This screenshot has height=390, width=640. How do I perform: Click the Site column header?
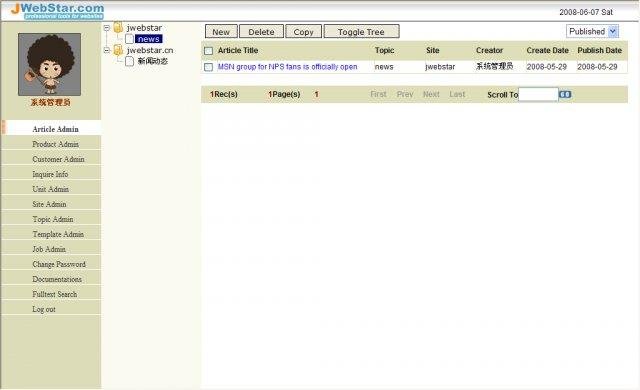pos(433,50)
